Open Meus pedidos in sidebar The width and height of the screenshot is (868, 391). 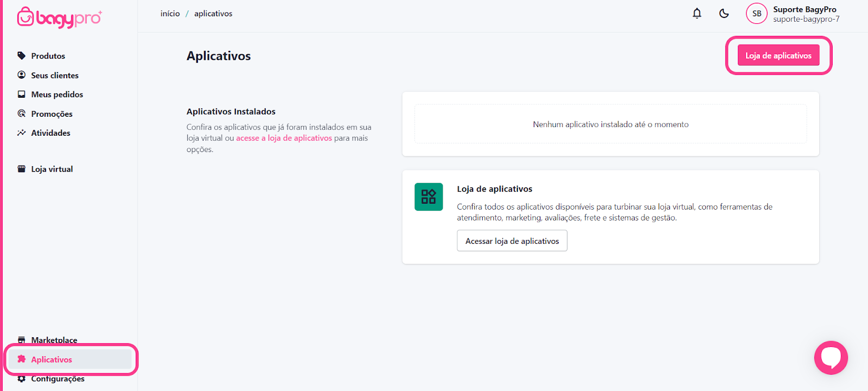pos(57,94)
